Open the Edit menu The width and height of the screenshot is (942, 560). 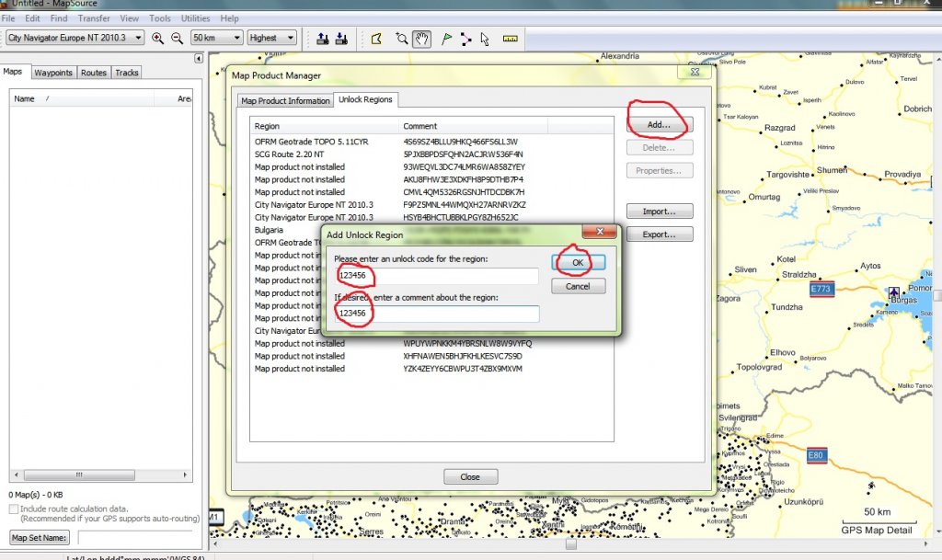coord(32,18)
